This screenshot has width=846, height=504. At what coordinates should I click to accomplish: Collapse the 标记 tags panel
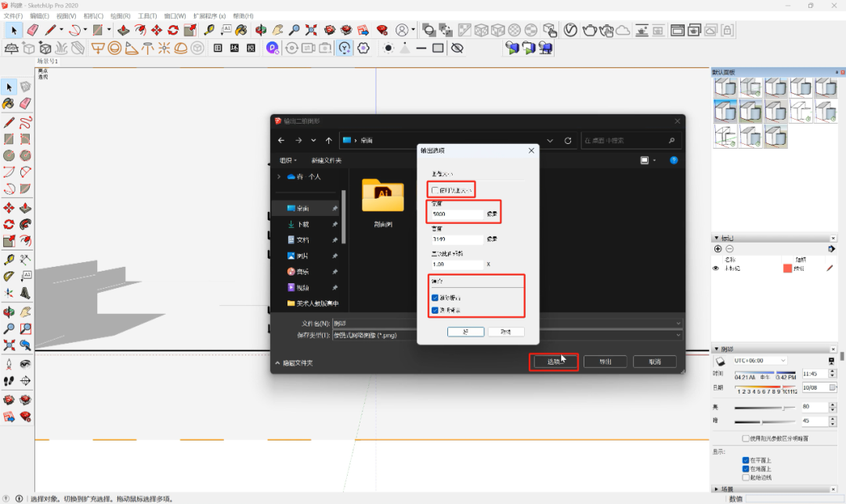(x=717, y=238)
